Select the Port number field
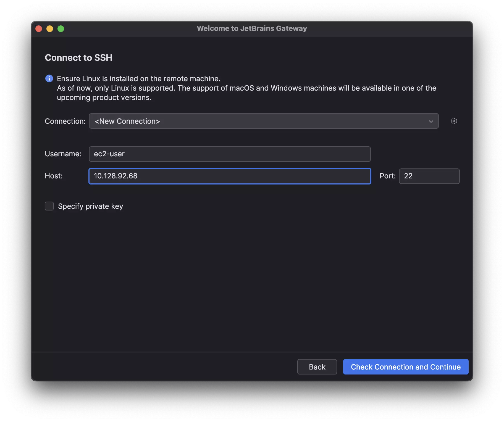 pyautogui.click(x=429, y=176)
